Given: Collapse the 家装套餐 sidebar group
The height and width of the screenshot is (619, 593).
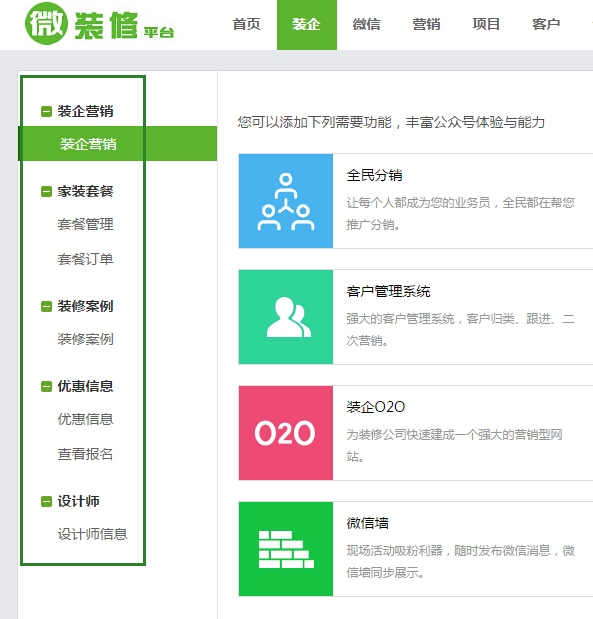Looking at the screenshot, I should (46, 192).
